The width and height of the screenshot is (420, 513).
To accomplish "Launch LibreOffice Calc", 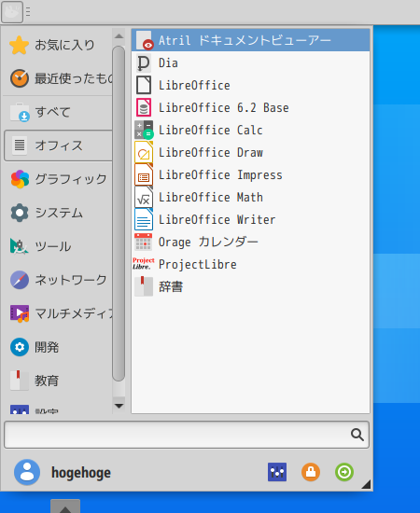I will click(250, 130).
